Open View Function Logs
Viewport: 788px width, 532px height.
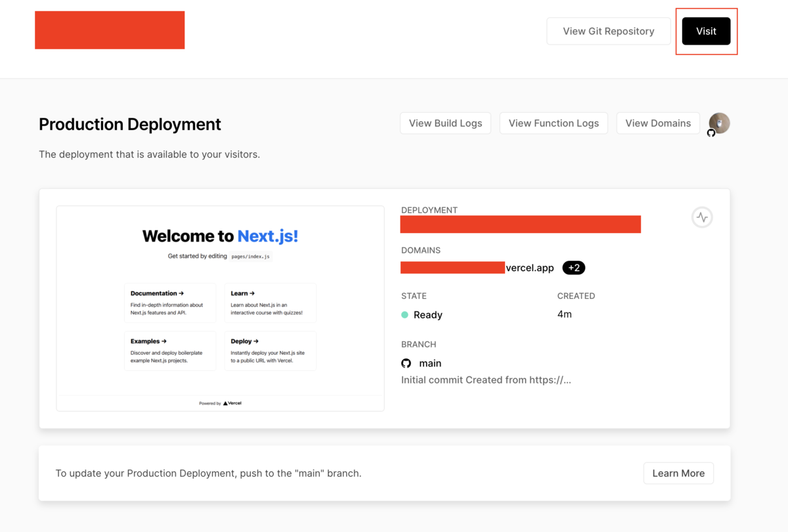[554, 123]
